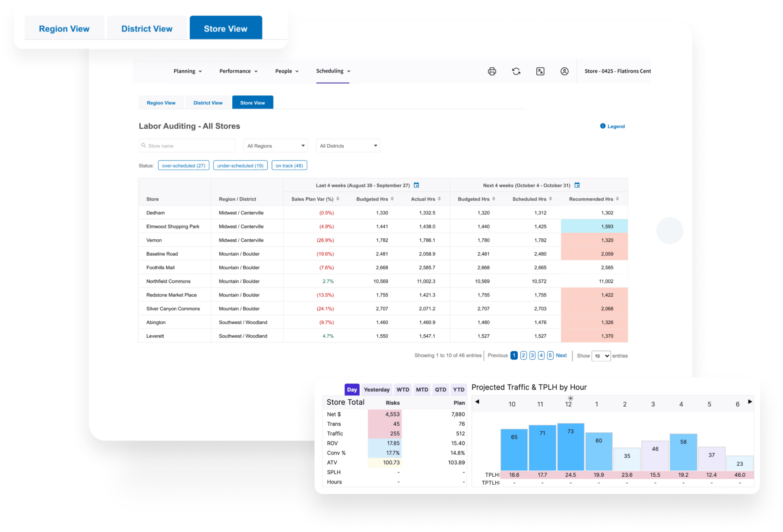Toggle the over-scheduled (27) status filter
Viewport: 783px width, 532px height.
(x=184, y=165)
